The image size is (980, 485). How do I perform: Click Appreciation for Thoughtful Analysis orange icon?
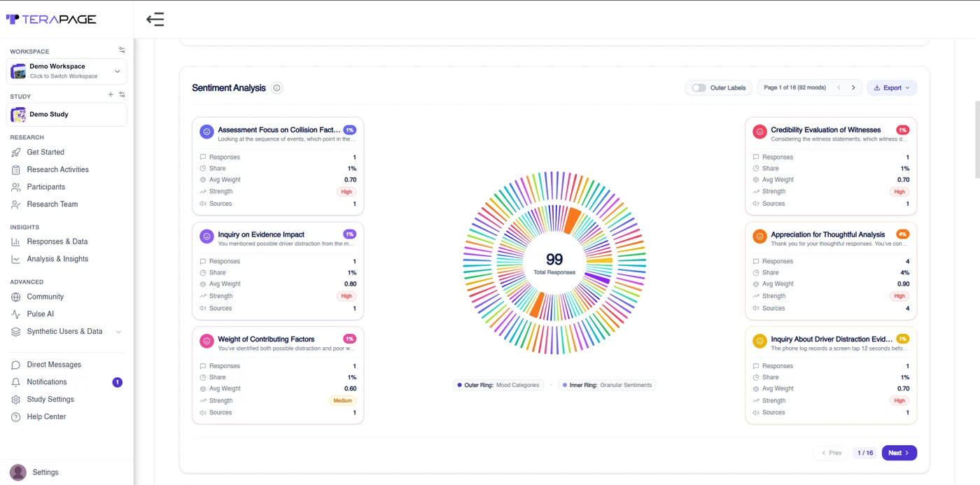pos(759,237)
